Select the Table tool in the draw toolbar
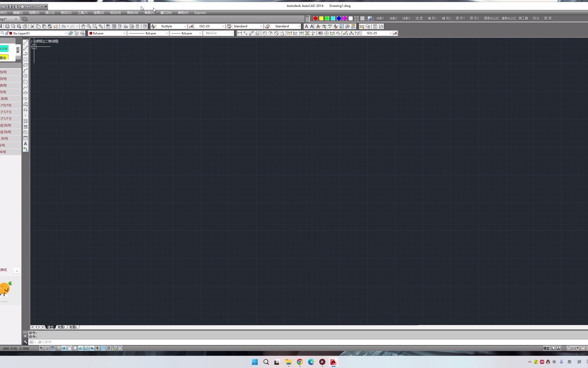The height and width of the screenshot is (368, 588). (x=26, y=138)
